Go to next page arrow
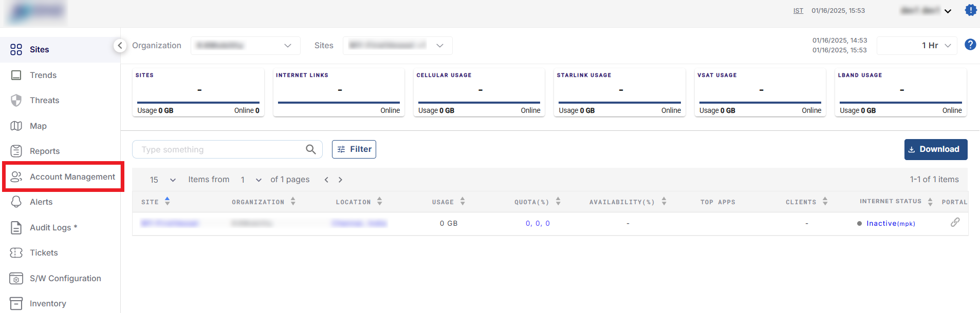The height and width of the screenshot is (313, 980). coord(340,180)
